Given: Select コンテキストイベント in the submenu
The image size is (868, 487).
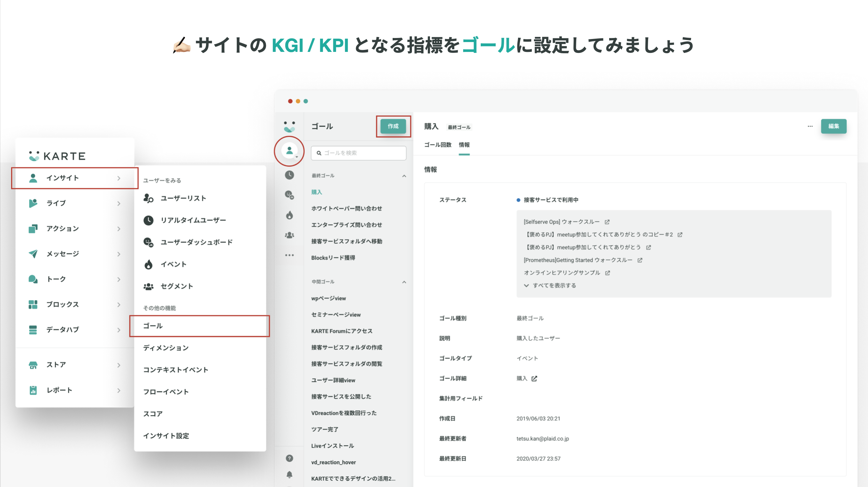Looking at the screenshot, I should pos(175,370).
